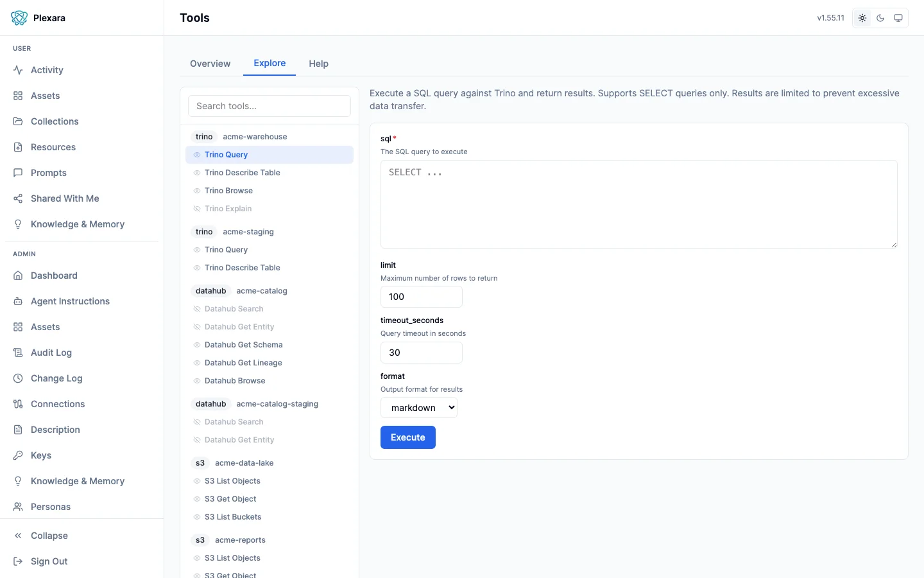Switch to dark theme moon icon
The image size is (924, 578).
[x=880, y=18]
